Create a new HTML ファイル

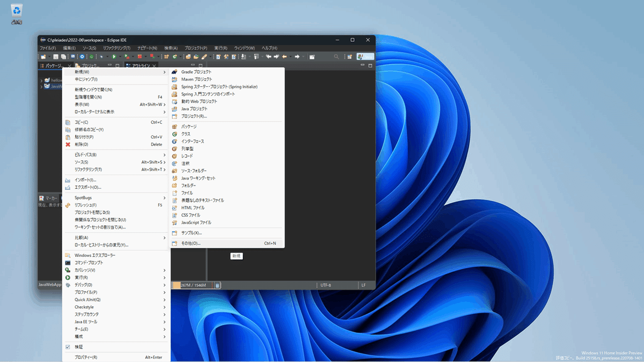click(227, 208)
